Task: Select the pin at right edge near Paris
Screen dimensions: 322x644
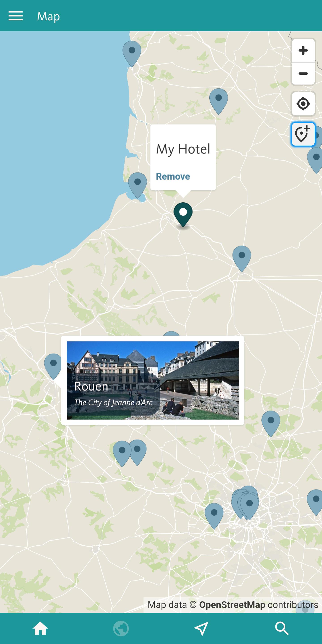Action: click(x=315, y=502)
